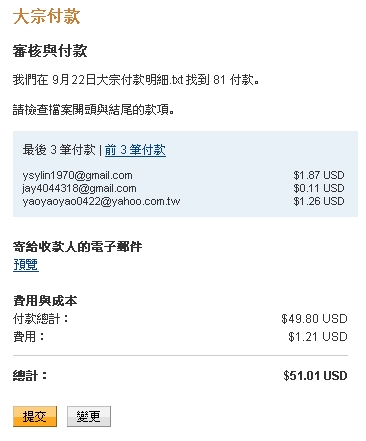Click the 大宗付款 page title
Screen dimensions: 366x441
(47, 16)
